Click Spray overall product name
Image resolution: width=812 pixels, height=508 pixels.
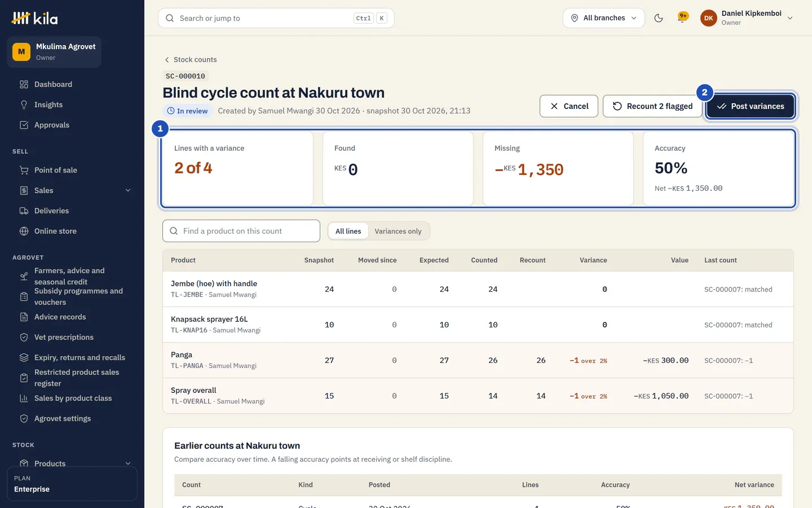pos(193,390)
